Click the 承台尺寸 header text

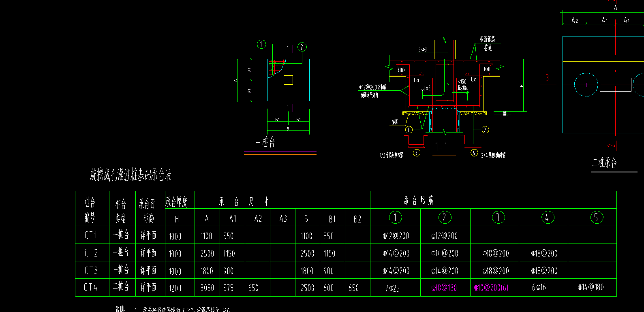click(x=244, y=201)
